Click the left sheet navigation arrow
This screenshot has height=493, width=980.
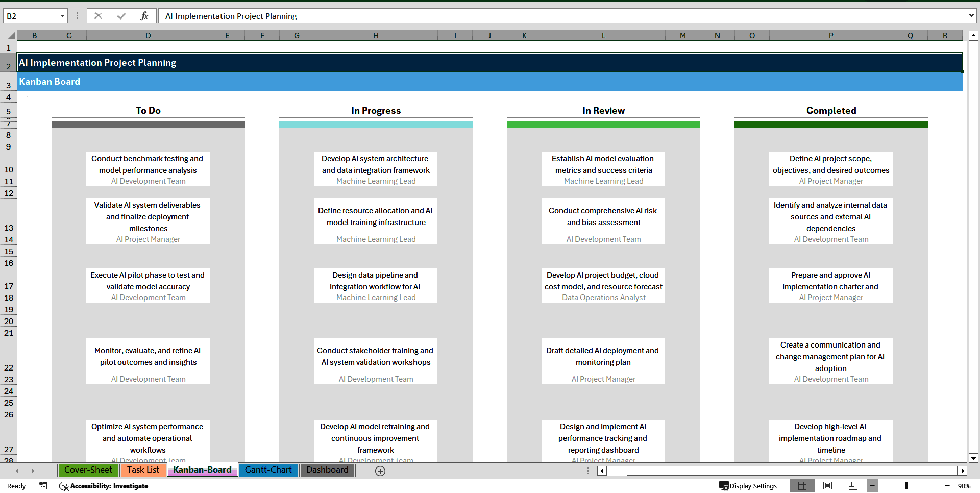click(17, 471)
